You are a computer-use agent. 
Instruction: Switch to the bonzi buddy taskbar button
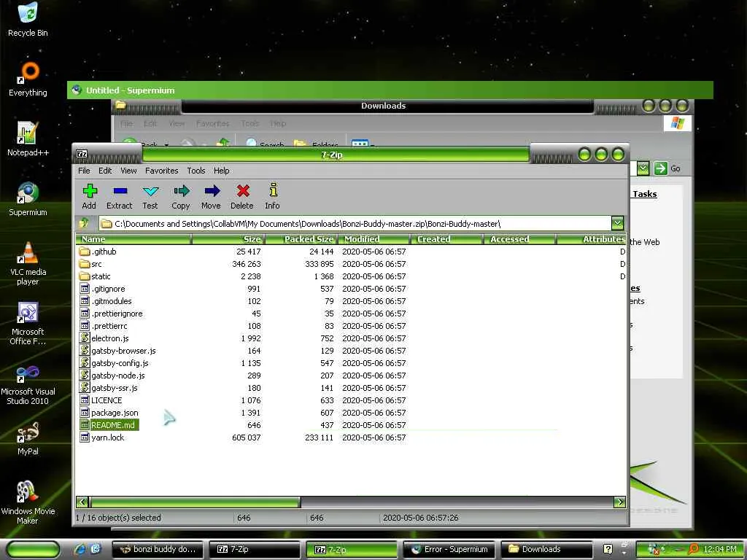click(x=158, y=549)
